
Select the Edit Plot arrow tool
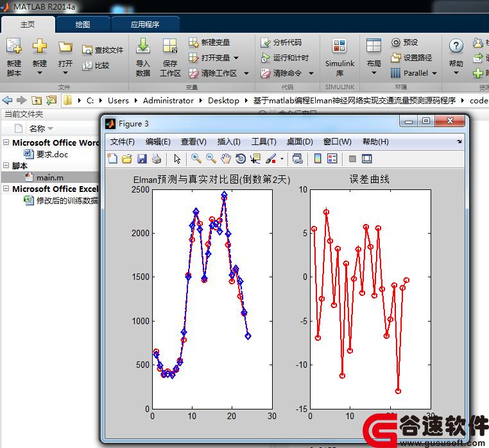(177, 159)
